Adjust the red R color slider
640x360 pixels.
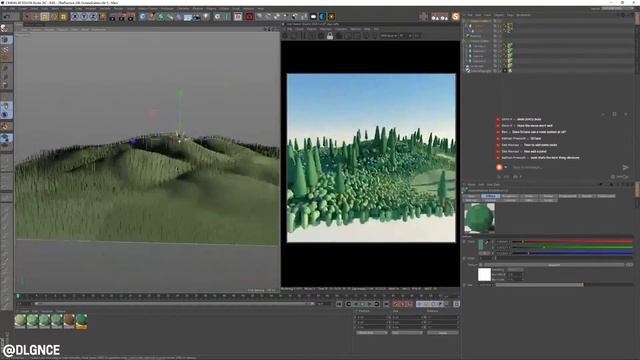click(572, 242)
